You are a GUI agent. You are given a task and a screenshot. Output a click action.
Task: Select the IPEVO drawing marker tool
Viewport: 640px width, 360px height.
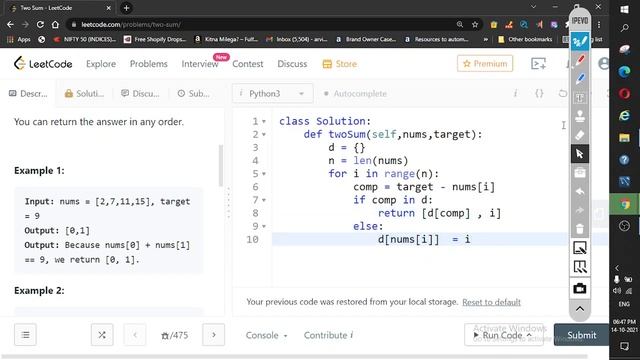point(580,41)
